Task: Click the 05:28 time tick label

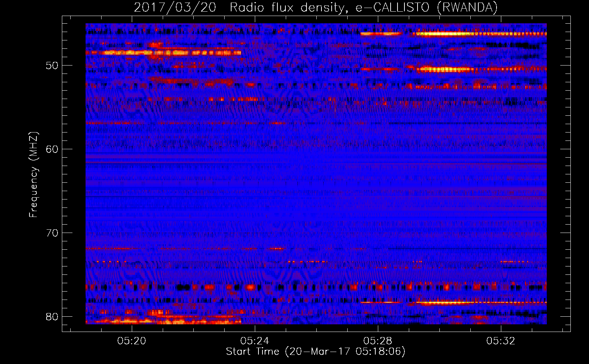Action: tap(378, 341)
